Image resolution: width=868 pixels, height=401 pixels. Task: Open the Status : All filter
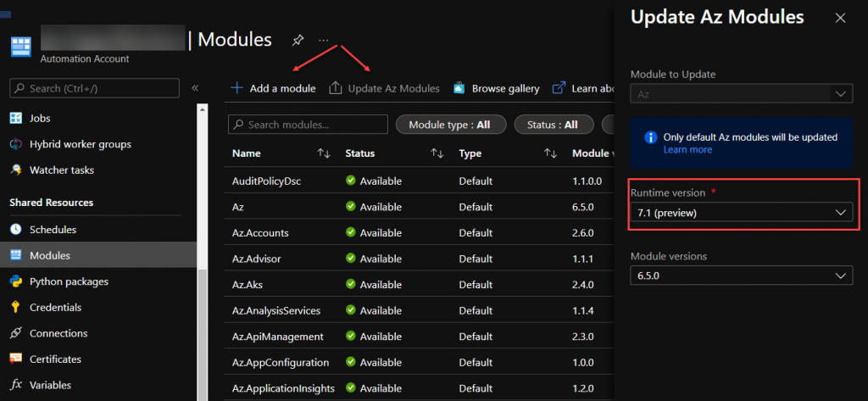pyautogui.click(x=554, y=125)
